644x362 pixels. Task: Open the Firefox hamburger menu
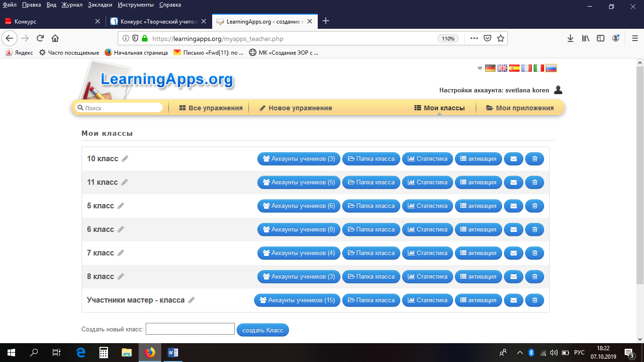pyautogui.click(x=635, y=39)
